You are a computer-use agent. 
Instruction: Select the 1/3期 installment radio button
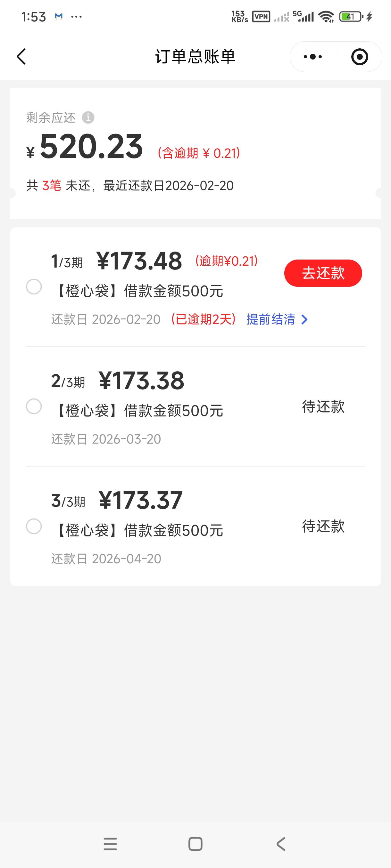tap(34, 287)
